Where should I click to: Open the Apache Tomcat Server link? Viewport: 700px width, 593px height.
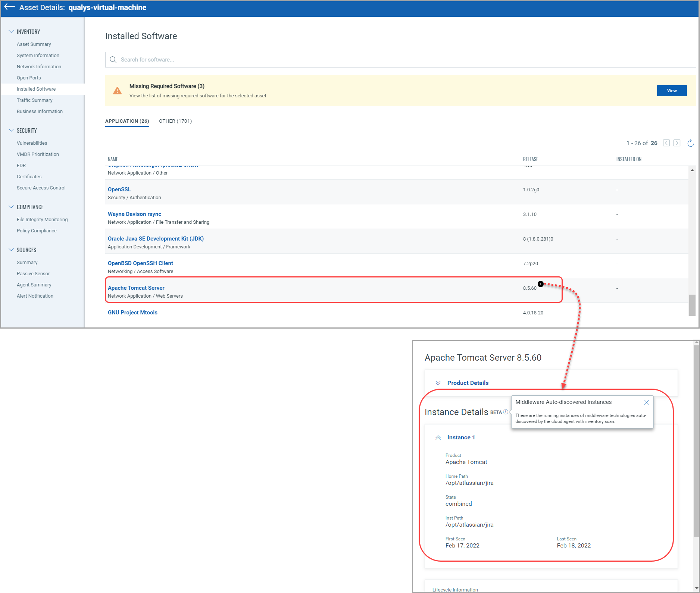[x=136, y=288]
